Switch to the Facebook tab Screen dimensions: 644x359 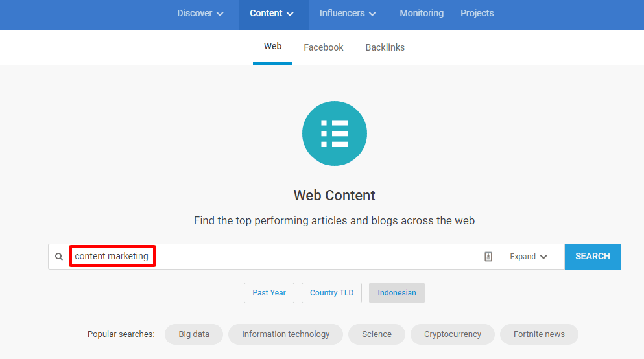pyautogui.click(x=324, y=47)
